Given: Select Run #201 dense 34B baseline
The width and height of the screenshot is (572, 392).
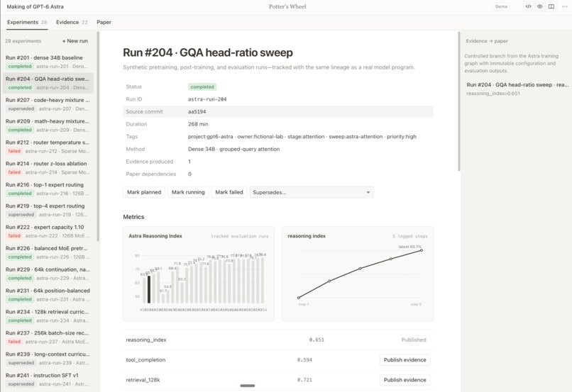Looking at the screenshot, I should [x=48, y=62].
